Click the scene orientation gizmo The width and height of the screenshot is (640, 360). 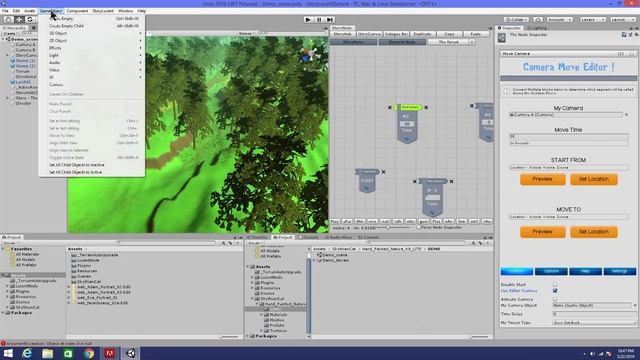pyautogui.click(x=311, y=55)
